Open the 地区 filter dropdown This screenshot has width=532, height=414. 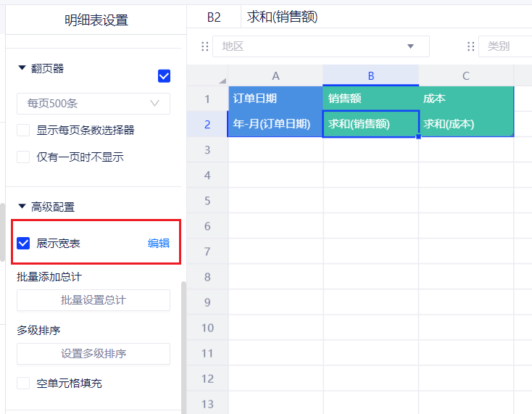[320, 46]
